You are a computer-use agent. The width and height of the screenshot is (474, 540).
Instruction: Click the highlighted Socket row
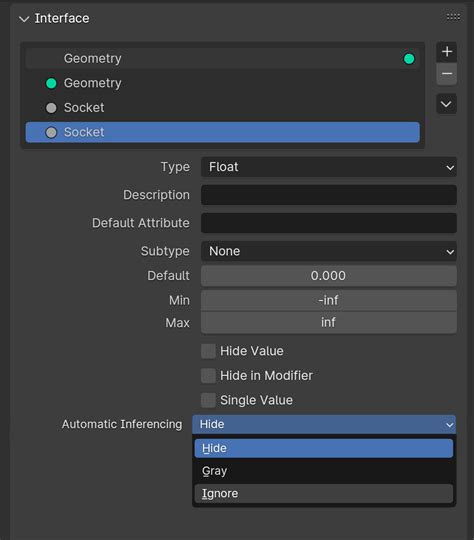pyautogui.click(x=223, y=132)
